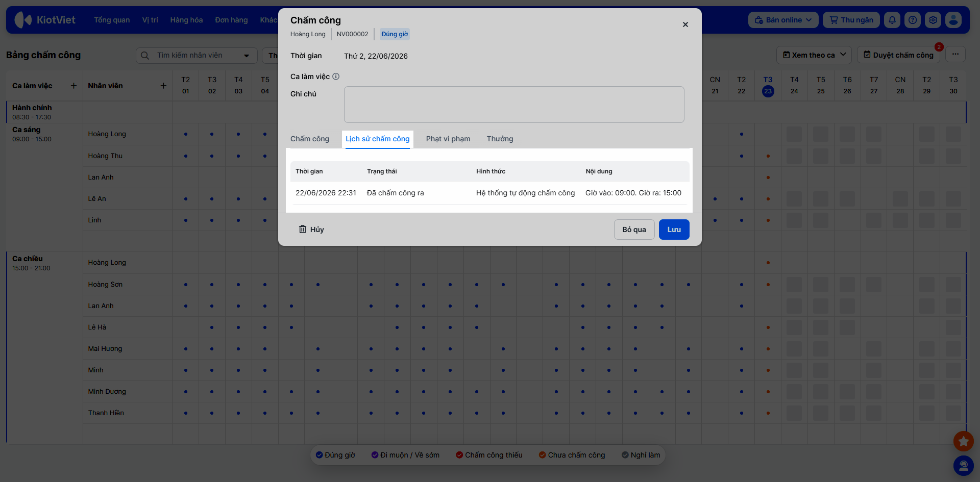Open the support chat floating button

964,465
